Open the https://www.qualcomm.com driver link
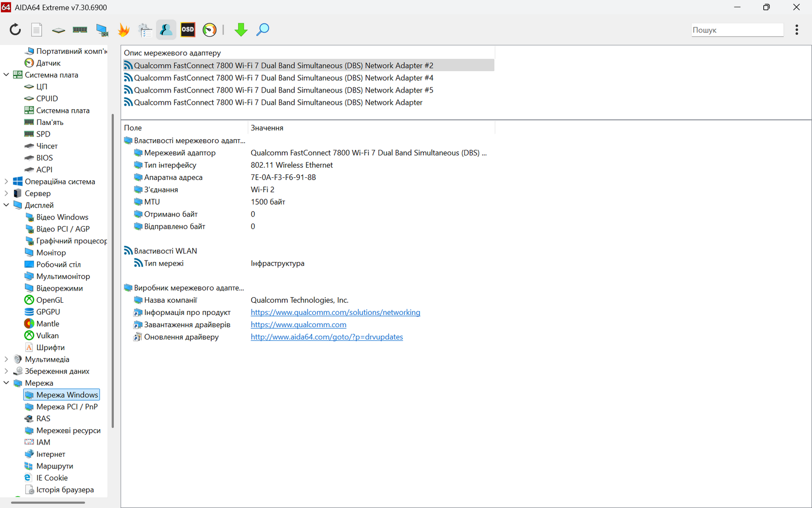Image resolution: width=812 pixels, height=508 pixels. [x=298, y=325]
